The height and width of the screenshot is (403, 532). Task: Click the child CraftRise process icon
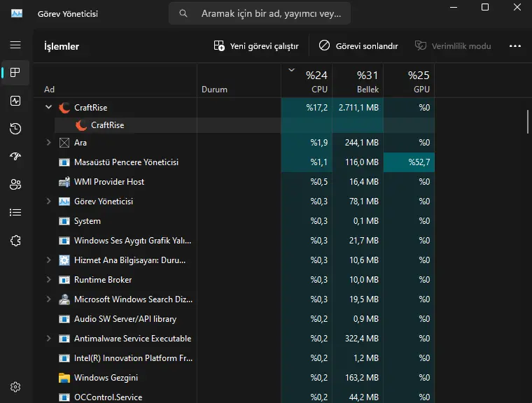click(x=80, y=125)
